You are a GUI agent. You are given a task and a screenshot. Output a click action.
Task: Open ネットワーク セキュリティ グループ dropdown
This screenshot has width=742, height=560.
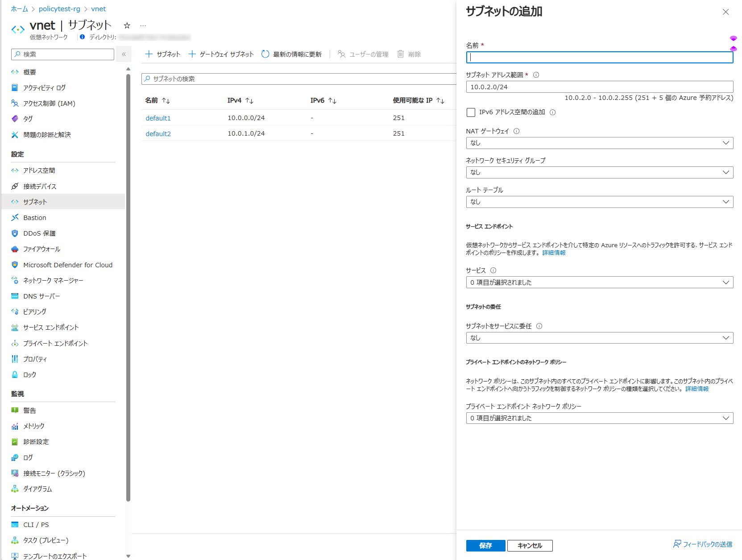(600, 172)
